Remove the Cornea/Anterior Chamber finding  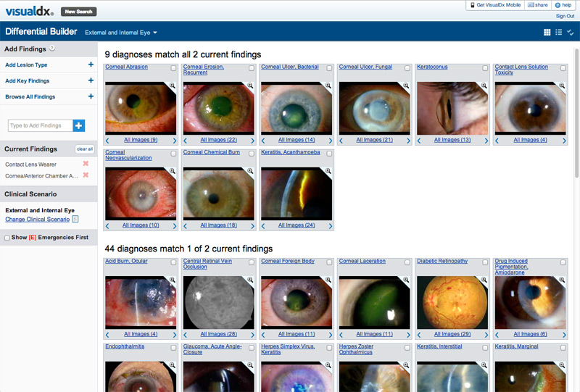coord(86,175)
